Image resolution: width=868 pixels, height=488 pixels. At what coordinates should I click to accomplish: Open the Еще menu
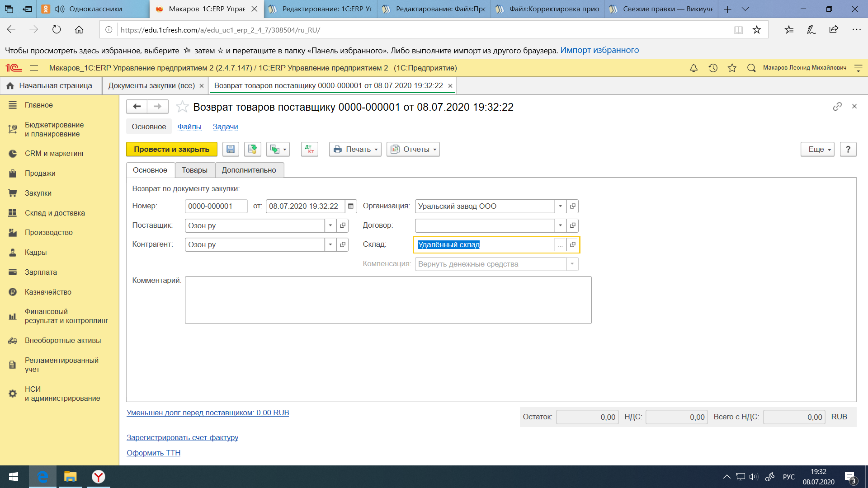pos(817,149)
